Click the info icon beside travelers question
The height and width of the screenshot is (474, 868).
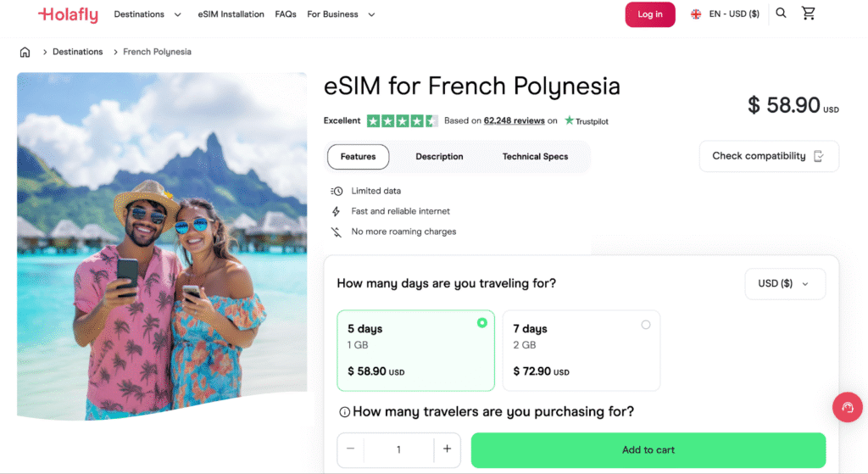(344, 412)
